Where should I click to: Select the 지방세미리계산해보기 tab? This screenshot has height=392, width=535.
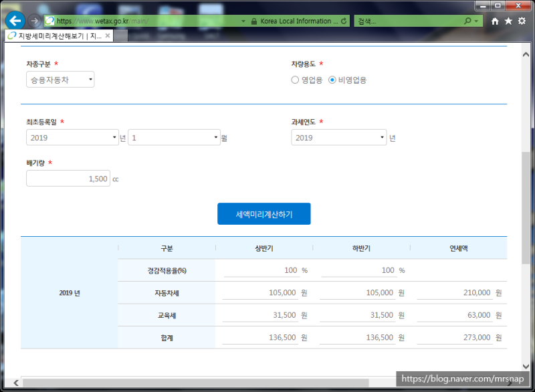(59, 36)
